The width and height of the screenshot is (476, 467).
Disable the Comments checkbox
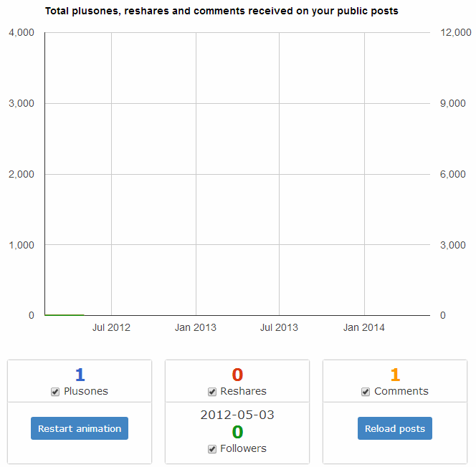pyautogui.click(x=366, y=392)
